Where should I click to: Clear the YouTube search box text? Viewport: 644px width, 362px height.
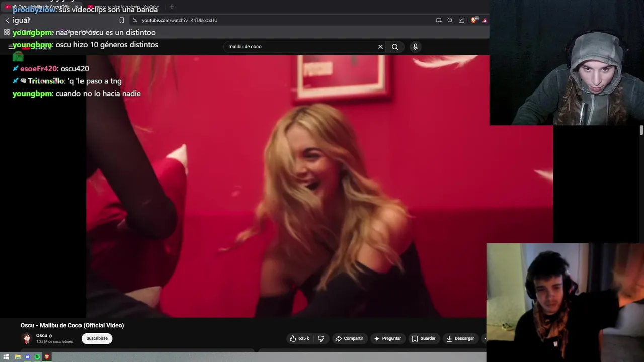(380, 47)
